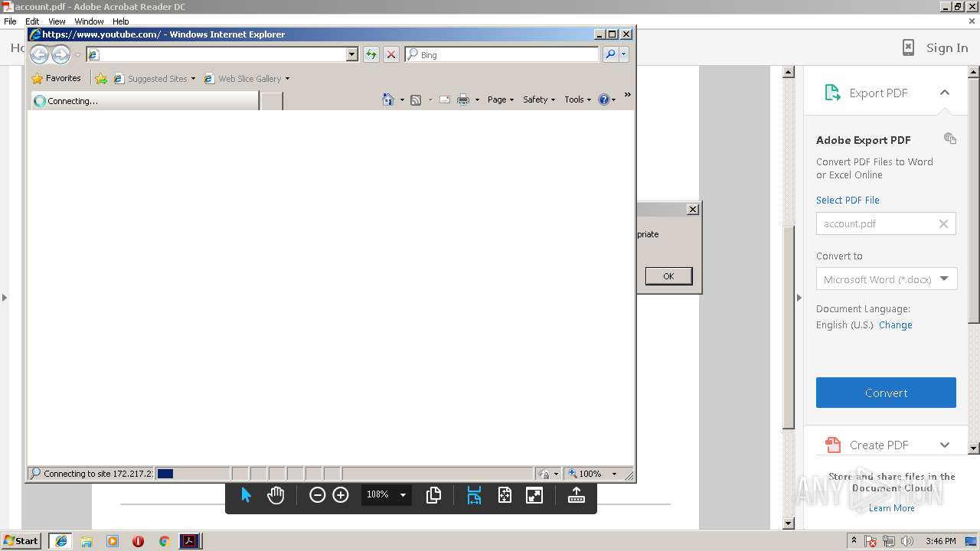
Task: Open Opera from the taskbar
Action: (x=138, y=541)
